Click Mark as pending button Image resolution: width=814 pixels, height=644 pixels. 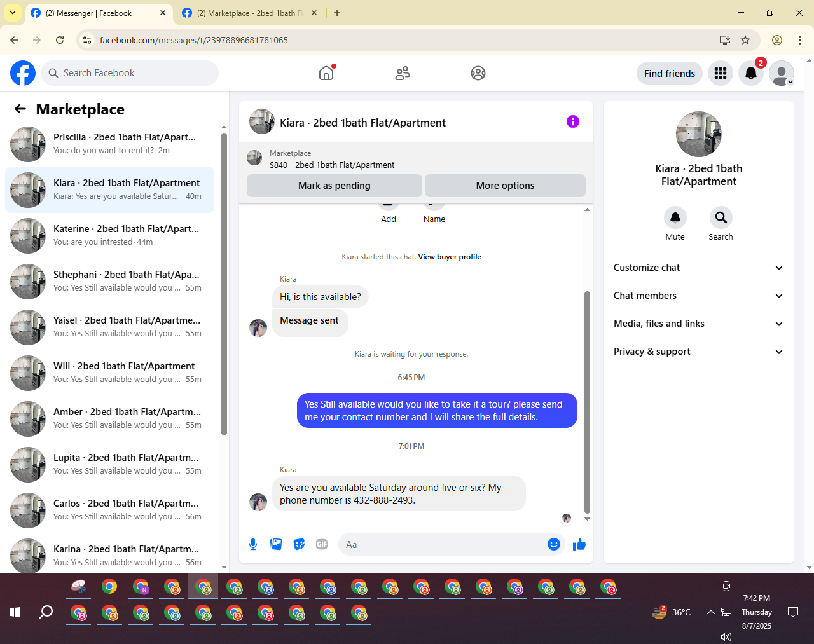335,186
